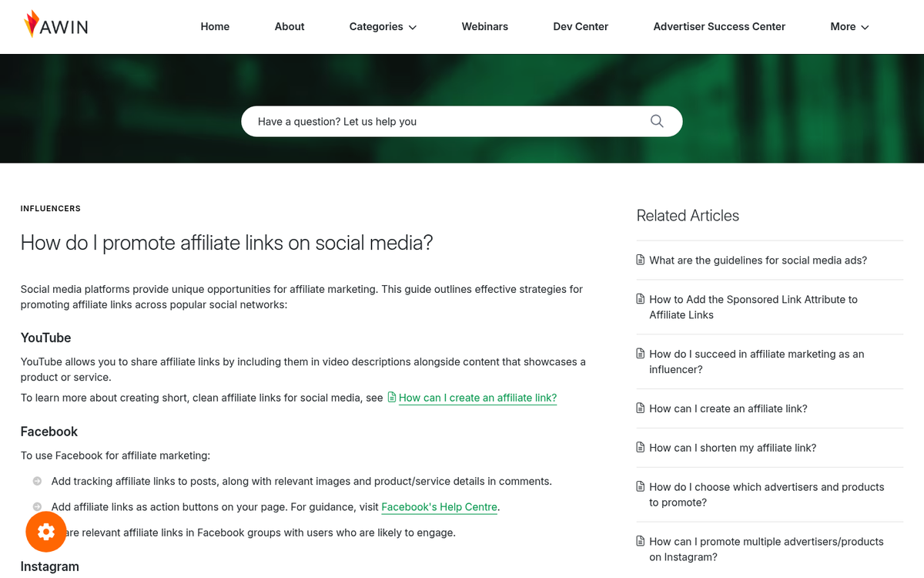Click the inline link icon before 'How can I create an affiliate link?'
This screenshot has height=578, width=924.
point(392,398)
